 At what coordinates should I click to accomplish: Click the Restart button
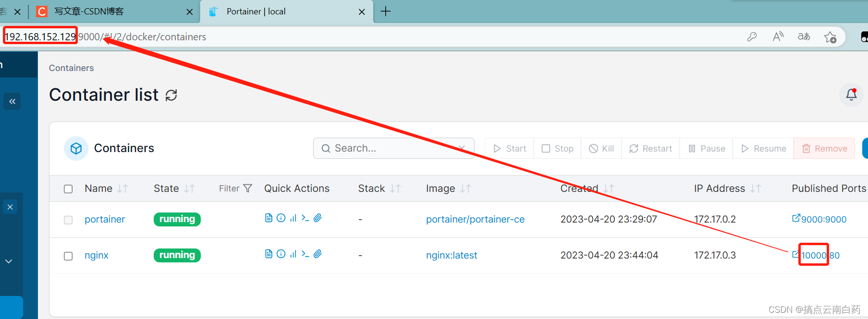point(650,149)
